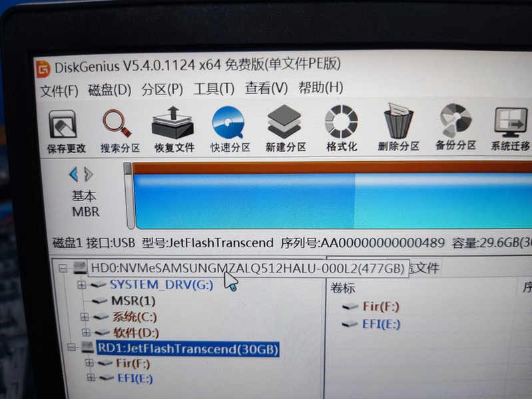Open the Help (帮助) menu
The height and width of the screenshot is (399, 532).
pyautogui.click(x=320, y=87)
